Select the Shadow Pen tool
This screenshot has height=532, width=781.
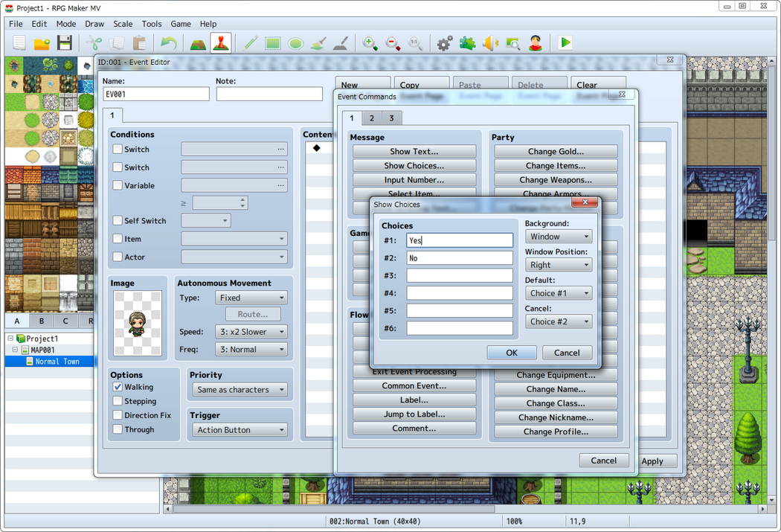341,43
